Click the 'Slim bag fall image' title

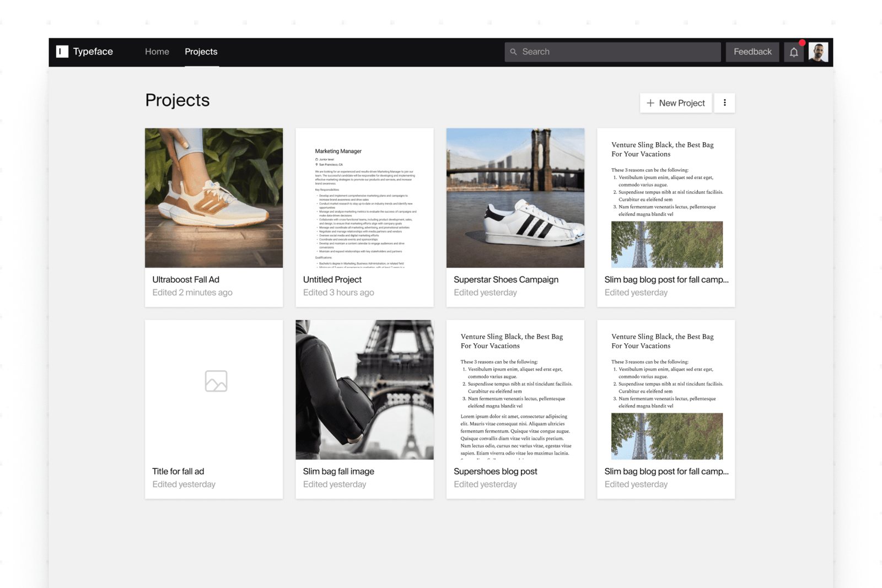(338, 471)
